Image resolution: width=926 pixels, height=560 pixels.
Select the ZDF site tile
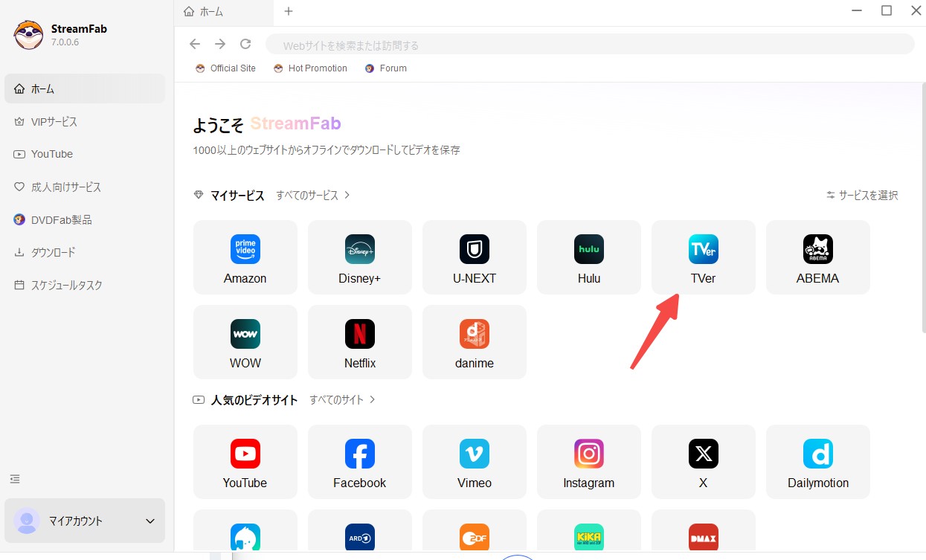(474, 537)
